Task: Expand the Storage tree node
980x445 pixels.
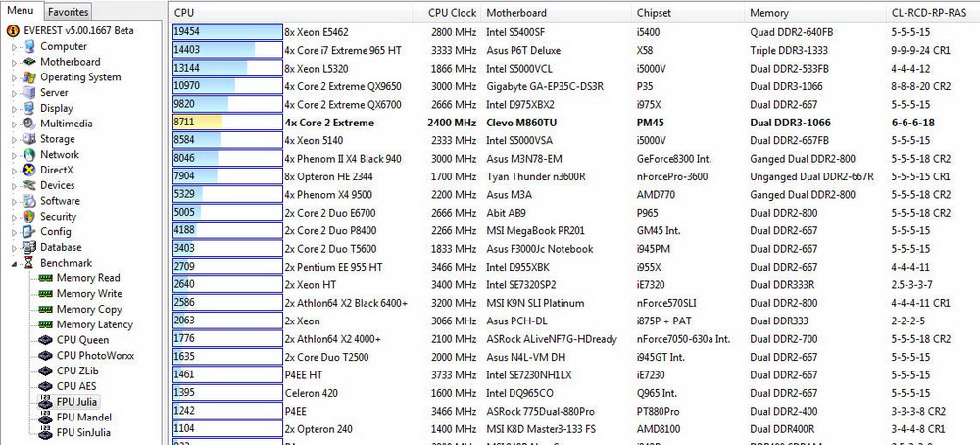Action: [14, 139]
